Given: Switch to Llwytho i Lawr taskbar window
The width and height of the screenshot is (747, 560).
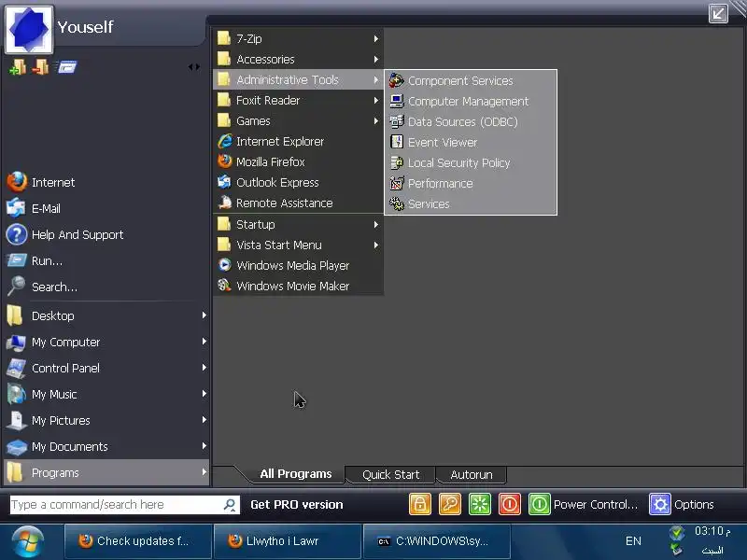Looking at the screenshot, I should pos(288,541).
